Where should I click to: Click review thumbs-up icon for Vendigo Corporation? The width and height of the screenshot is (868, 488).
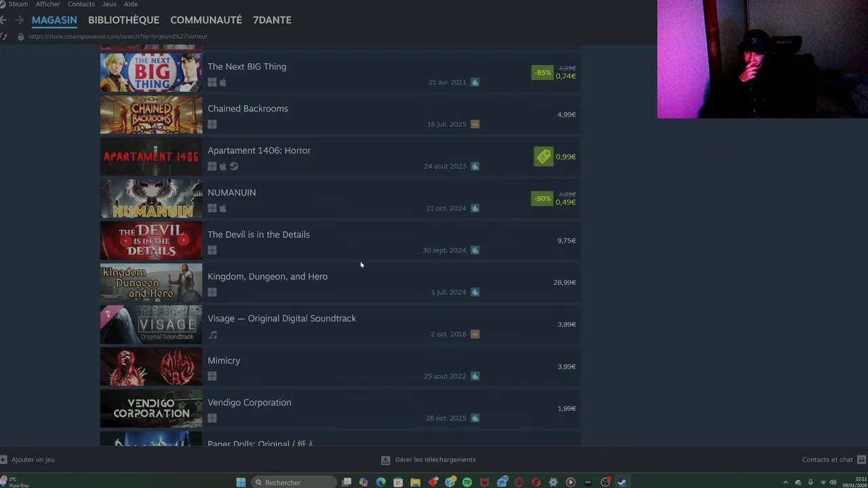click(475, 418)
